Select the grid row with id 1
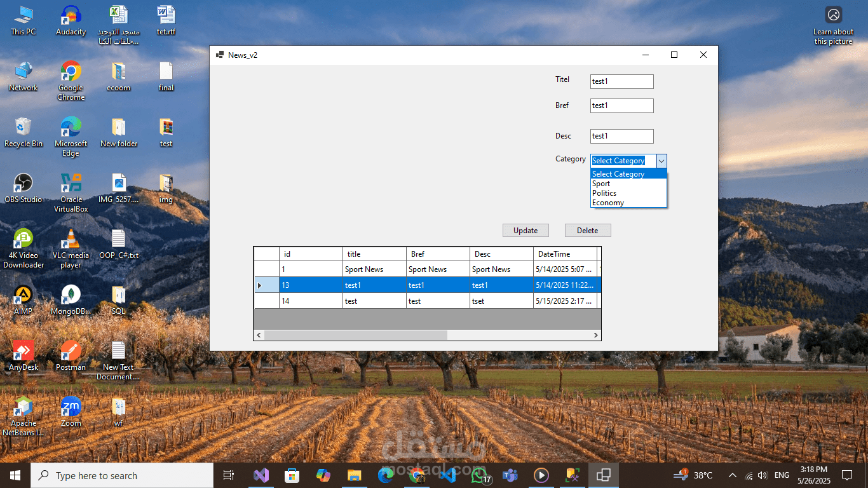Viewport: 868px width, 488px height. [x=427, y=269]
